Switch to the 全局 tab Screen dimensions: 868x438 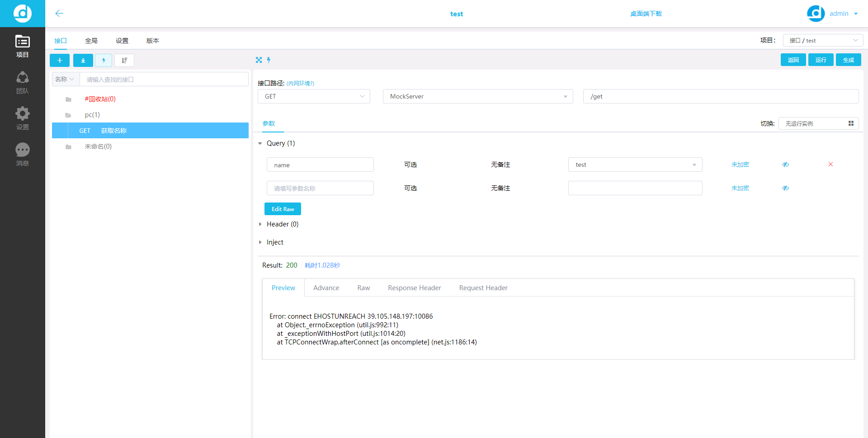click(91, 41)
